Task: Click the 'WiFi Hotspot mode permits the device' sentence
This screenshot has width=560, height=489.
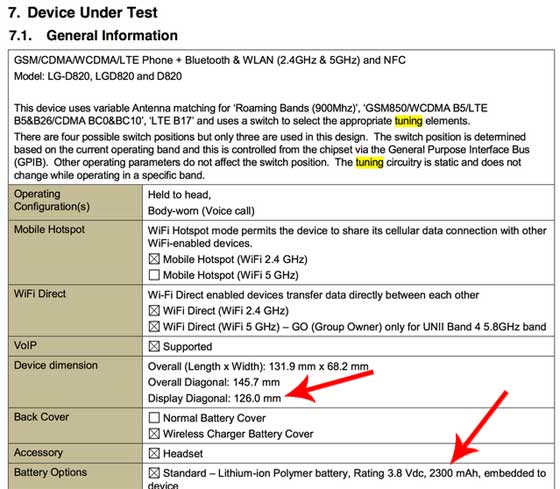Action: pyautogui.click(x=347, y=237)
